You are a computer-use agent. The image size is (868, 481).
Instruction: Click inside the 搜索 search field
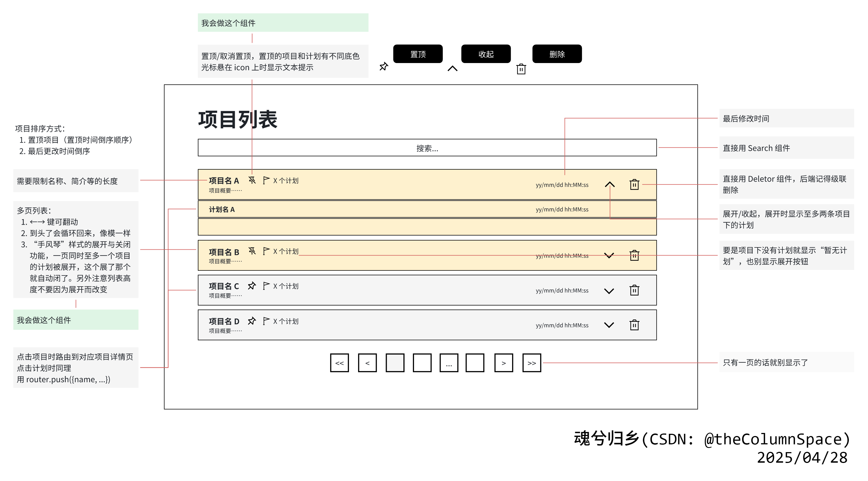click(x=427, y=149)
